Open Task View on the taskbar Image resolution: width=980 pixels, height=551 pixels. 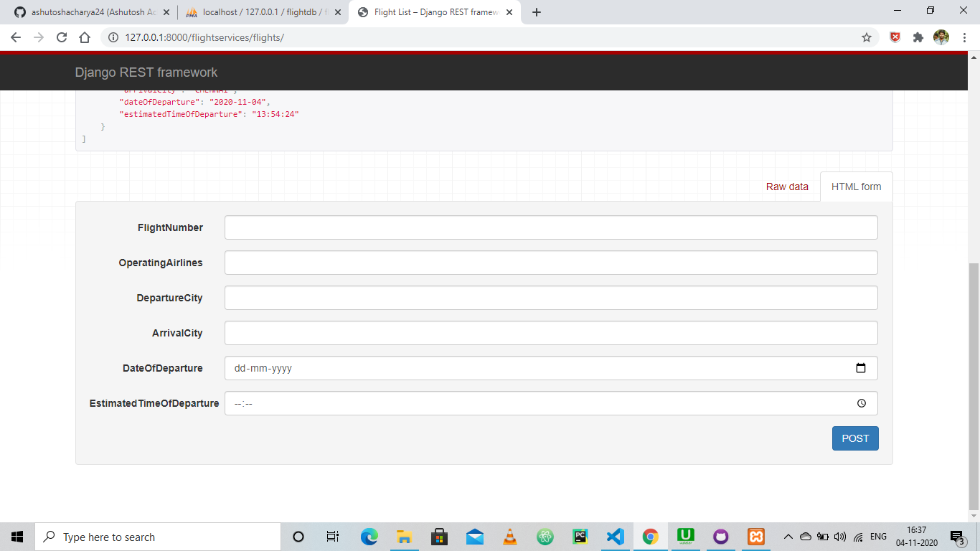(x=333, y=537)
